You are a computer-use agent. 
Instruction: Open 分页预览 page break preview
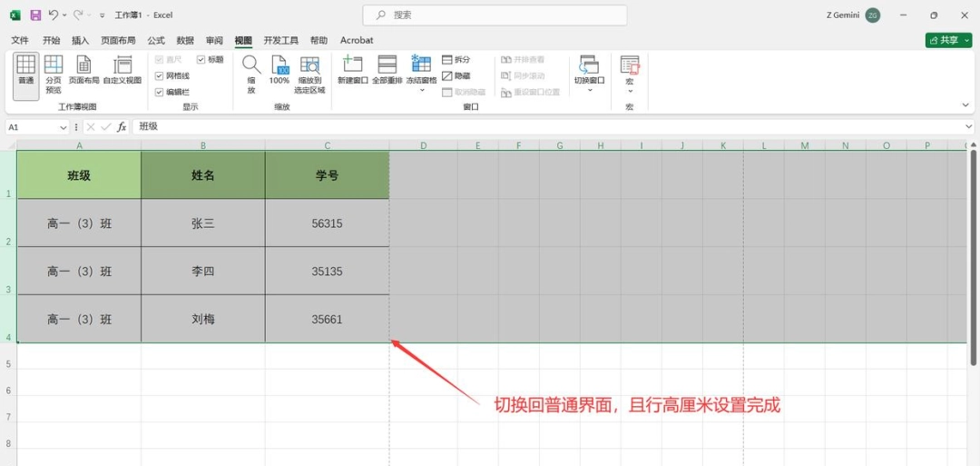pyautogui.click(x=54, y=74)
